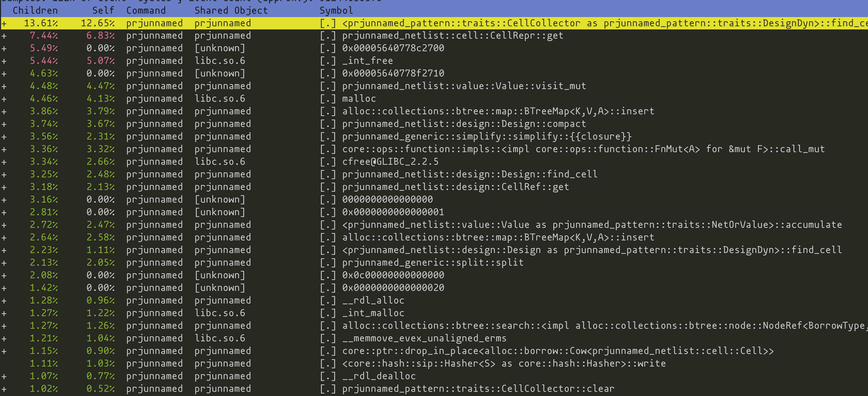Click the Command column header
The width and height of the screenshot is (868, 396).
click(x=146, y=11)
